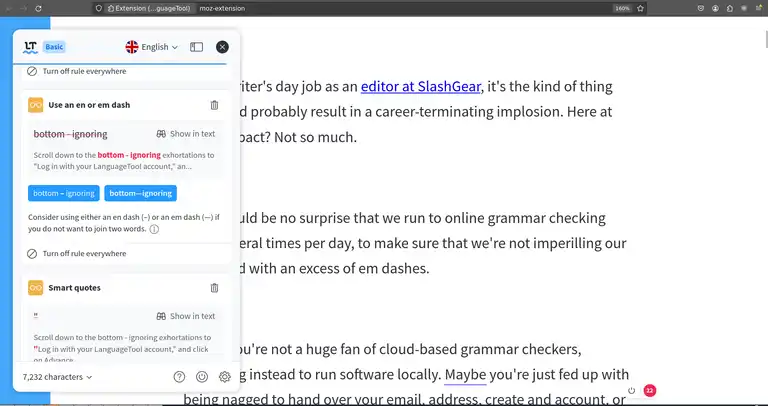Reset the 160% zoom badge
The width and height of the screenshot is (768, 406).
click(x=622, y=8)
